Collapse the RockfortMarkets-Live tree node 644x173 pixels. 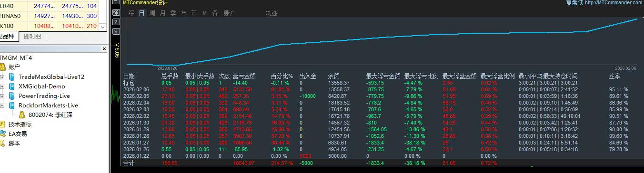pos(2,106)
